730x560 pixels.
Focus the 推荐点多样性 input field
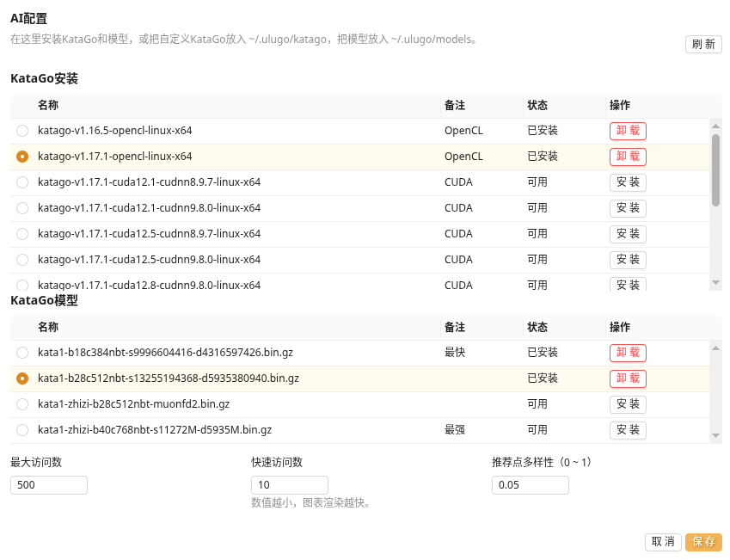[x=531, y=485]
